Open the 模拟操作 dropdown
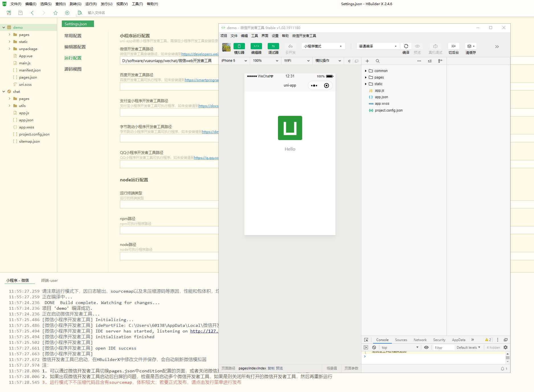The width and height of the screenshot is (534, 392). (x=328, y=61)
